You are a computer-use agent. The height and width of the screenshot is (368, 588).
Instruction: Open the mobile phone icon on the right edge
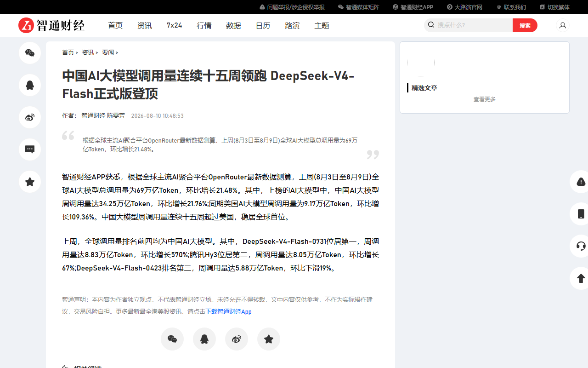point(581,214)
